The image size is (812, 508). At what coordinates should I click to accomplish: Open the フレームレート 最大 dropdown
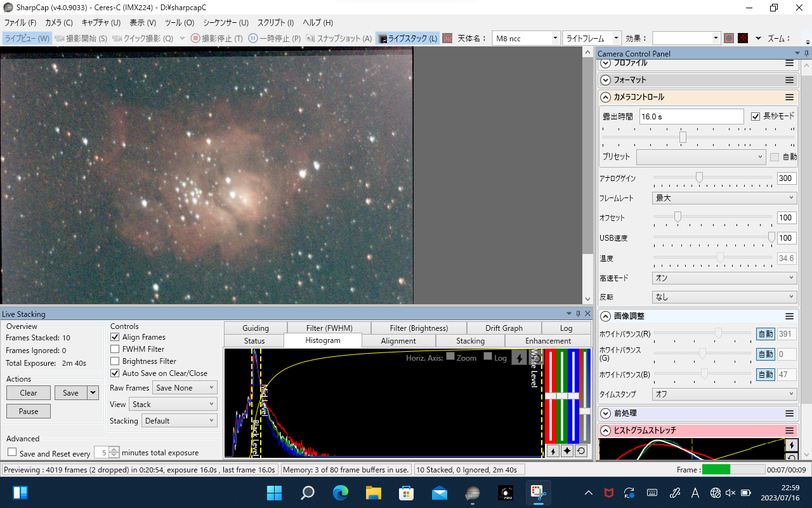724,198
